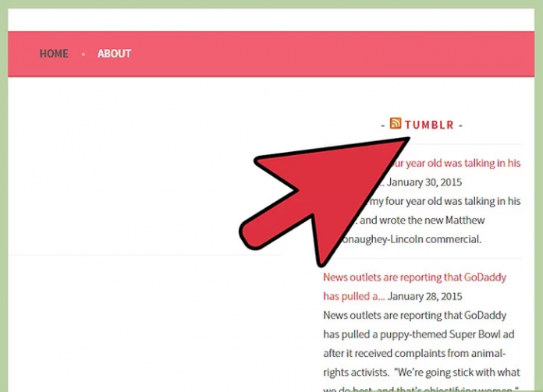Click the TUMBLR widget heading
543x392 pixels.
coord(429,125)
